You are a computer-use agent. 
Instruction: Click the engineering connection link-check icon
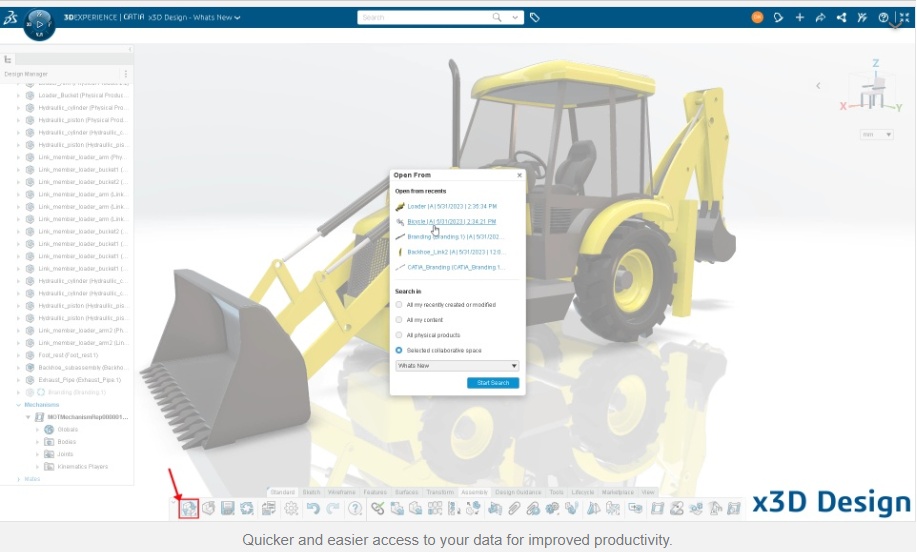click(377, 509)
